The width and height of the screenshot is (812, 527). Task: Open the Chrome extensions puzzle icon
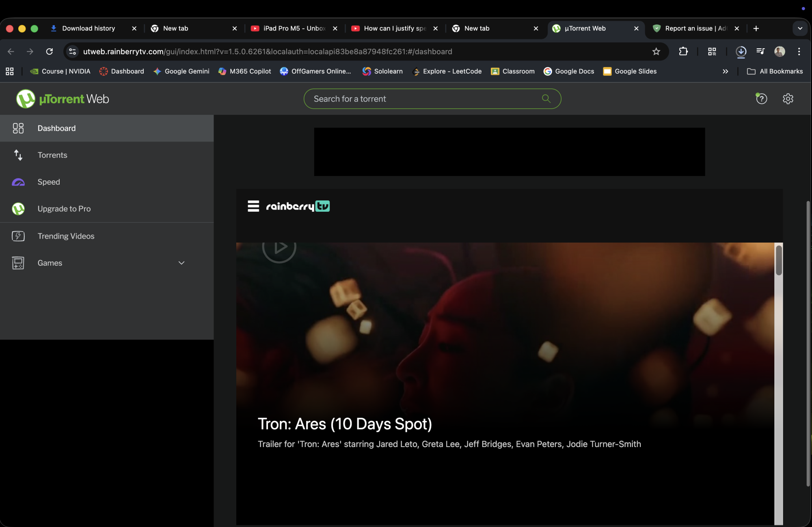(x=683, y=52)
